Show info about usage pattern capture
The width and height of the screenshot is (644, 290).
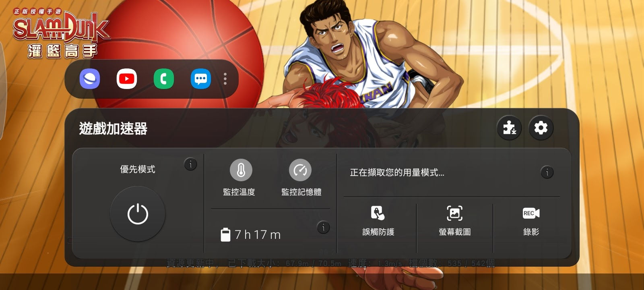(547, 172)
